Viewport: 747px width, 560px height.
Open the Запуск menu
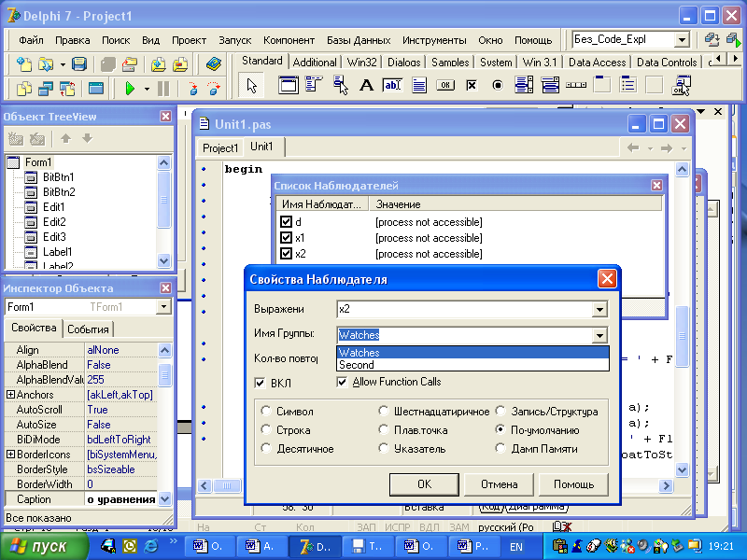(235, 40)
